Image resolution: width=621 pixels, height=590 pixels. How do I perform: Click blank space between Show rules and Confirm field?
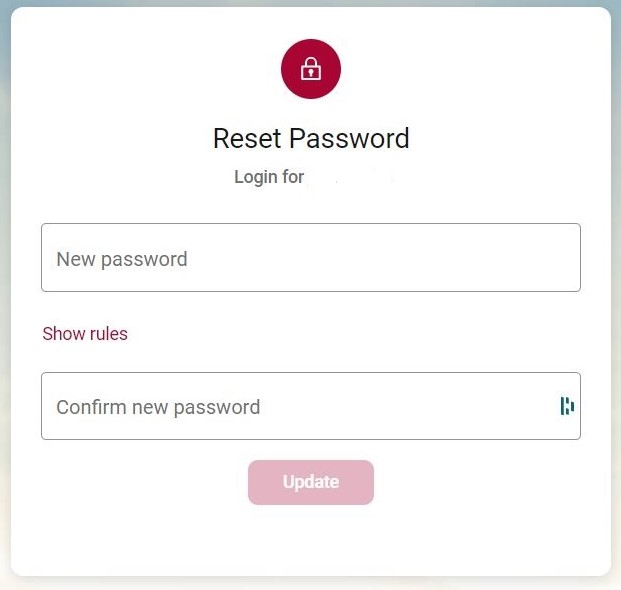pyautogui.click(x=311, y=356)
